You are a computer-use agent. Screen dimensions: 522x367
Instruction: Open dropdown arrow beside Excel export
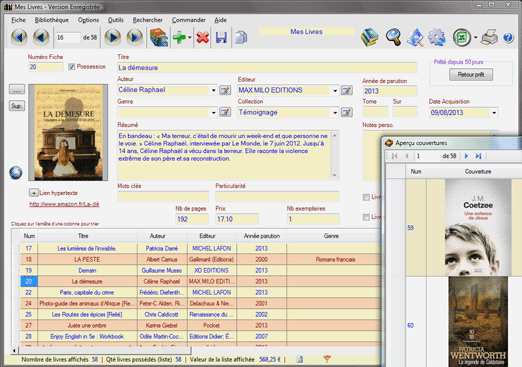(x=475, y=37)
